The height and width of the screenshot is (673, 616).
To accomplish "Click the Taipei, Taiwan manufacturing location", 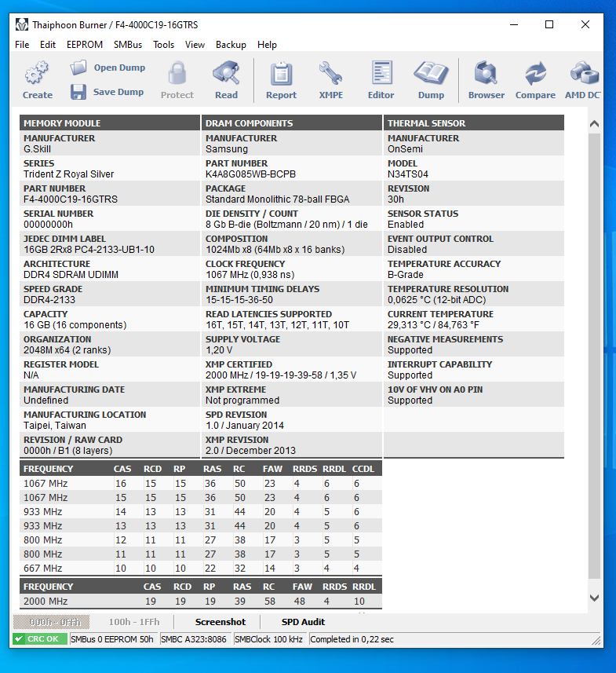I will click(54, 426).
